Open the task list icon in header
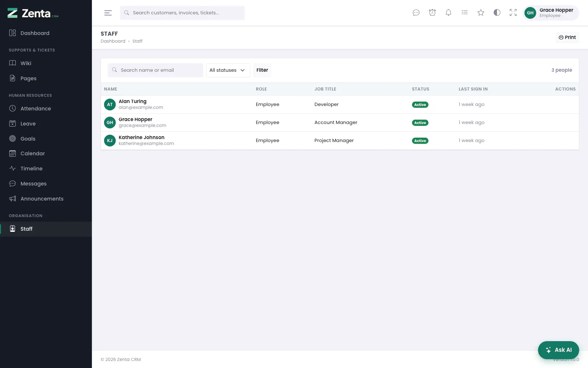The image size is (588, 368). click(465, 13)
